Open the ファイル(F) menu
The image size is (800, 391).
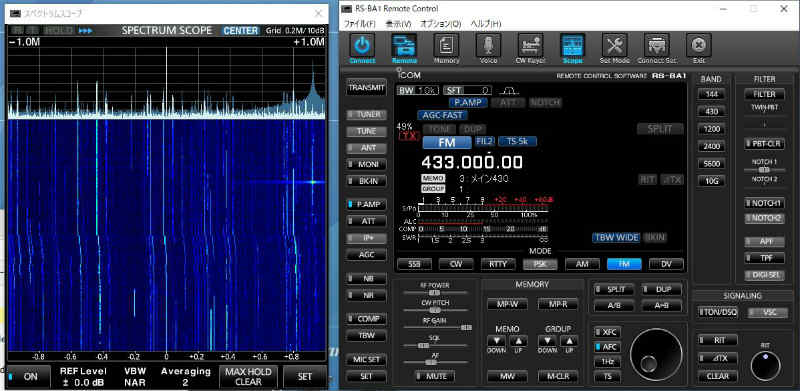(360, 23)
